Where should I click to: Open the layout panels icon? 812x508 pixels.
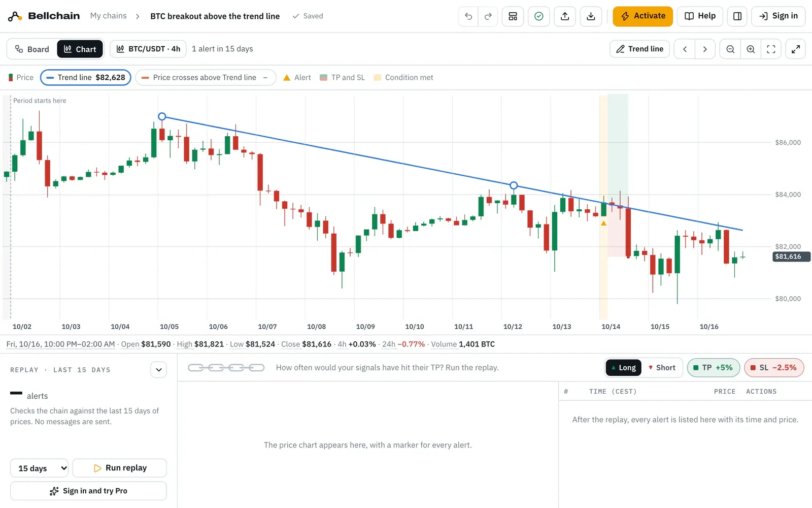[513, 16]
